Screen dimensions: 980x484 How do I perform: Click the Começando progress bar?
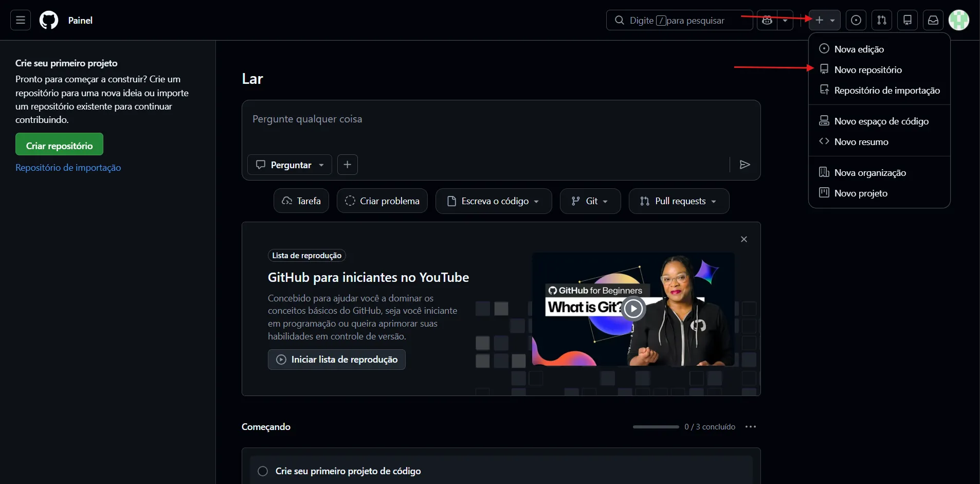tap(656, 427)
